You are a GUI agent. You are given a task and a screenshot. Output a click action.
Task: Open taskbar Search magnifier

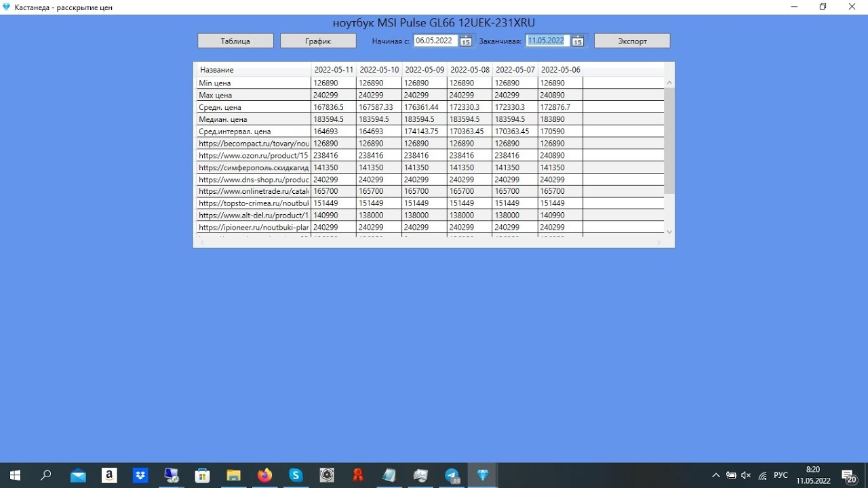(46, 476)
